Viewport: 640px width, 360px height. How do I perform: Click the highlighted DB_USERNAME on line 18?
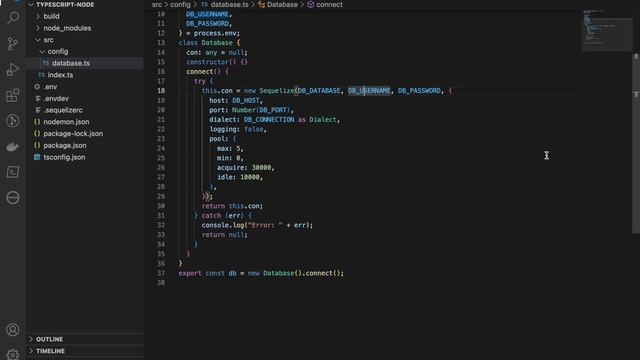tap(369, 91)
